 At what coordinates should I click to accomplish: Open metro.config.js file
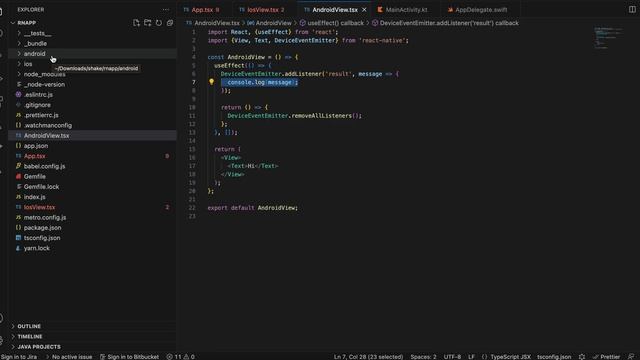44,217
